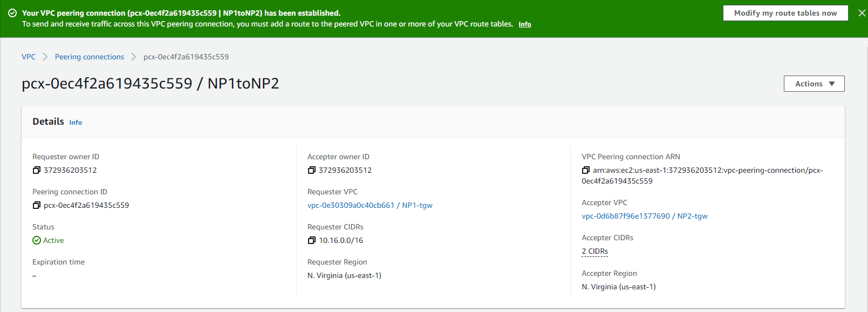Open accepter VPC NP2-tgw link
Screen dimensions: 868x312
645,216
